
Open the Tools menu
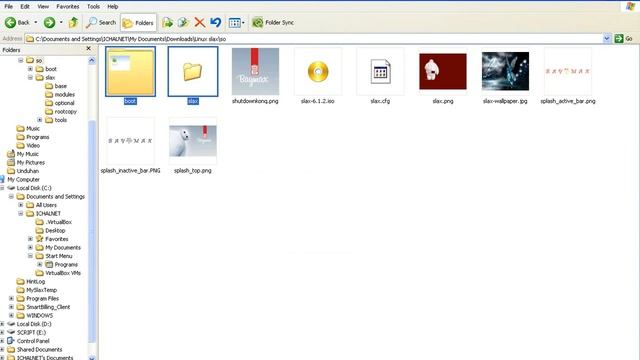[93, 7]
